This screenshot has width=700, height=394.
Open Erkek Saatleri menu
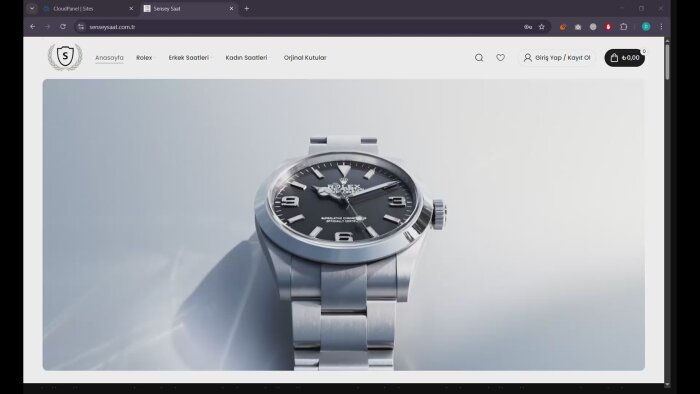tap(188, 58)
